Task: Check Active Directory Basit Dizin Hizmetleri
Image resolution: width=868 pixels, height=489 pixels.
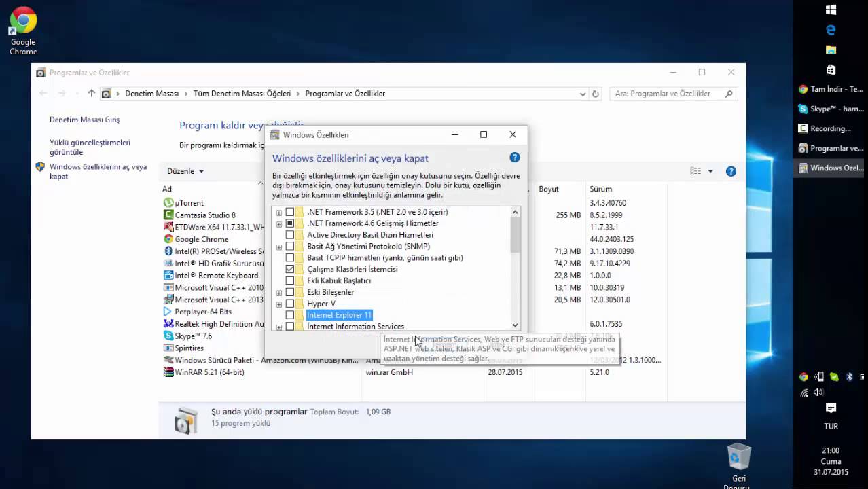Action: (290, 235)
